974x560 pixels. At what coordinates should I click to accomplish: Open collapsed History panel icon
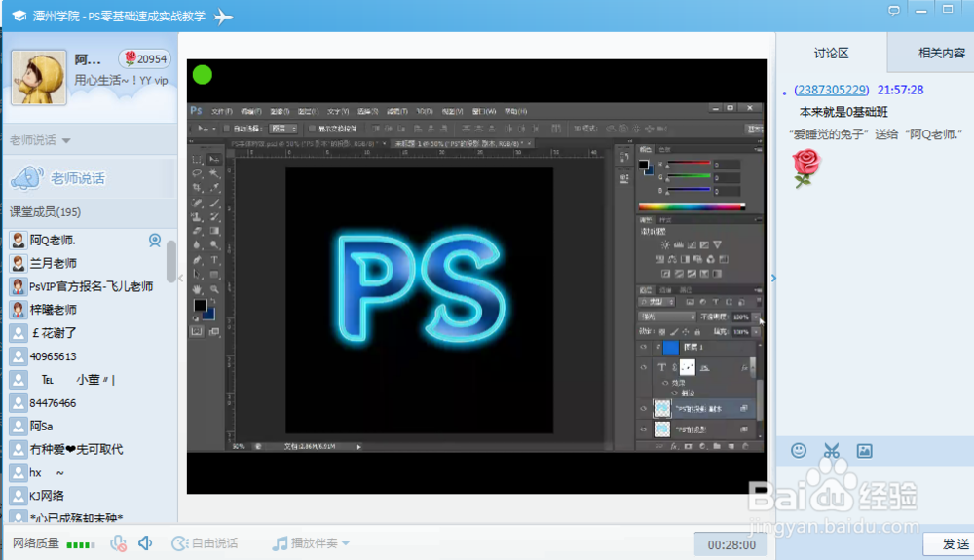[624, 157]
